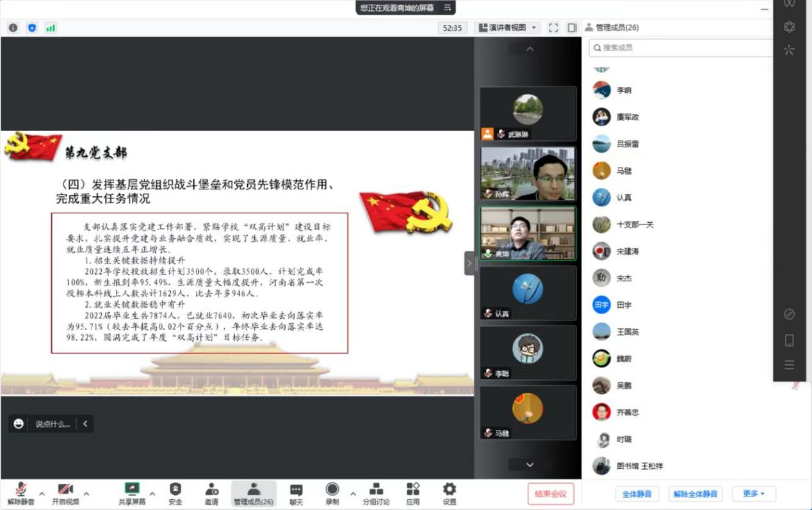Open the Speaker View (演讲者视图) dropdown
This screenshot has width=812, height=510.
pos(508,28)
